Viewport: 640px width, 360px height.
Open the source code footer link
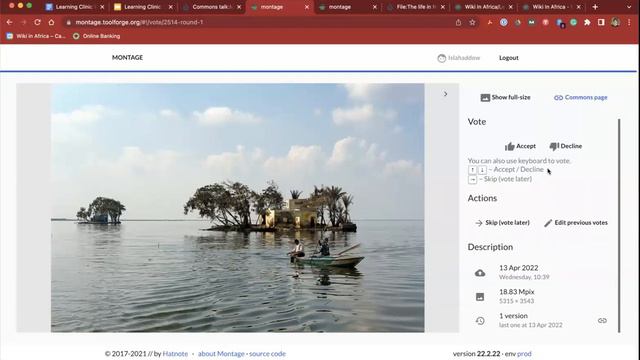pos(267,354)
